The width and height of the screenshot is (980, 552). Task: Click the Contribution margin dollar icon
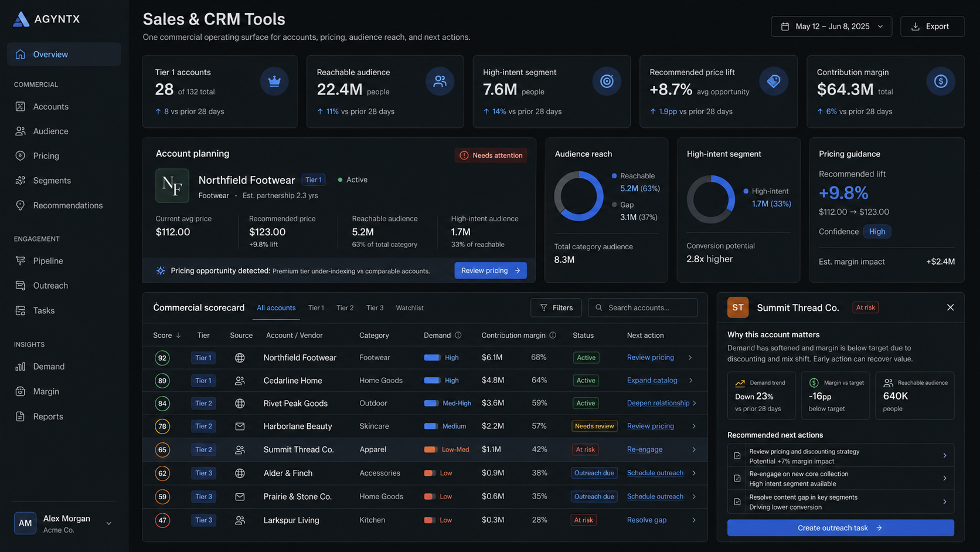pos(941,81)
